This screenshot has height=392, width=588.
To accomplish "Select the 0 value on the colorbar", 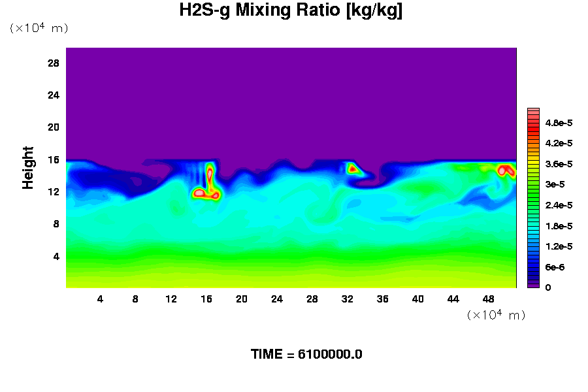I will point(548,287).
